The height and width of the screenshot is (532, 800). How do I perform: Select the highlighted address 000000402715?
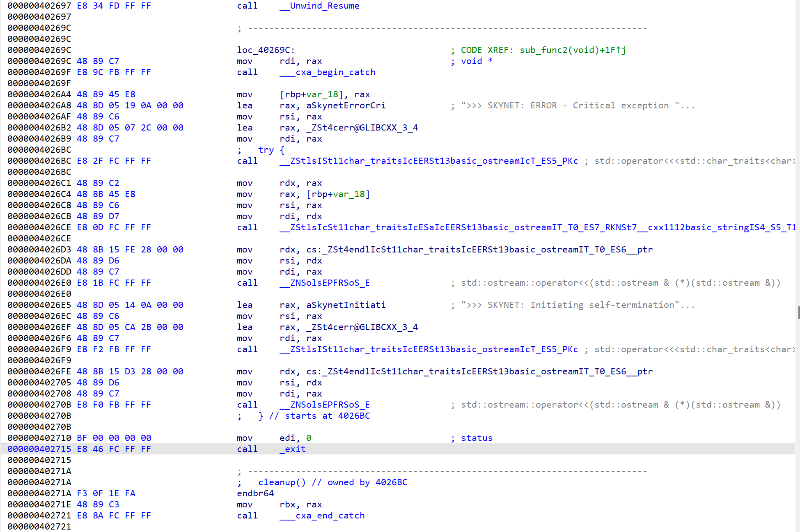click(x=39, y=449)
